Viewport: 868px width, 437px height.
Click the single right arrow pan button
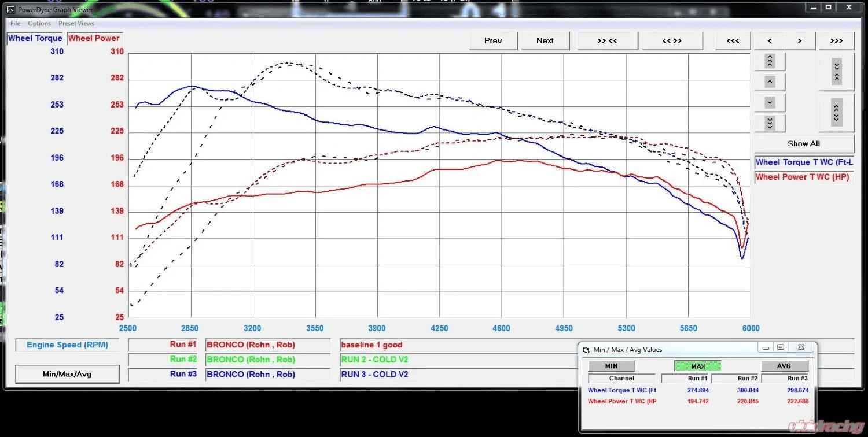tap(799, 40)
